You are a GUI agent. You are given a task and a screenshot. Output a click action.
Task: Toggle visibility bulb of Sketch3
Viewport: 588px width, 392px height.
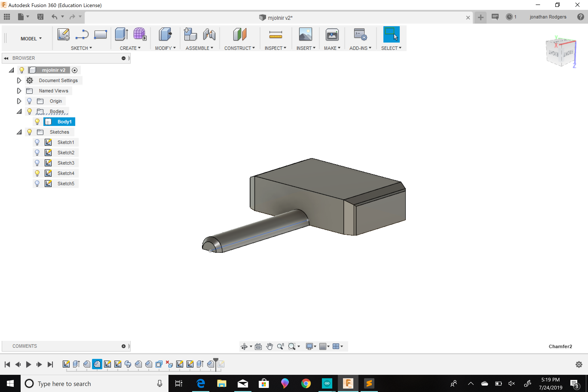coord(37,163)
